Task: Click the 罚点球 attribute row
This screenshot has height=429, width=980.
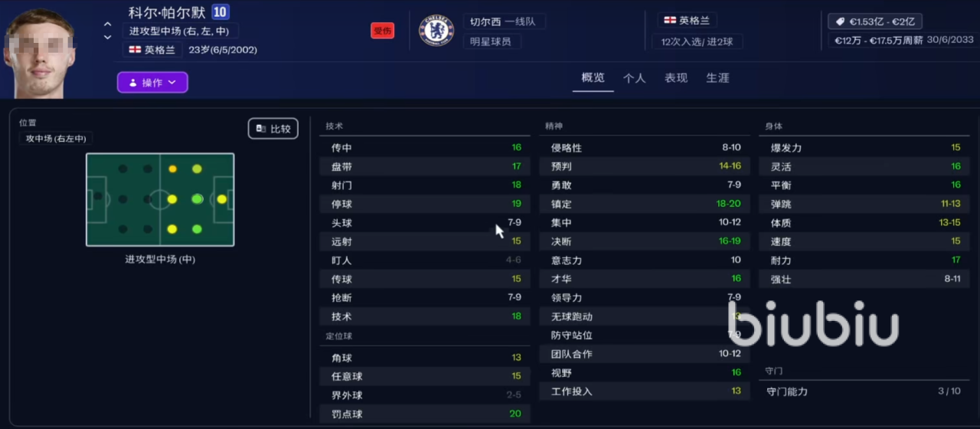Action: [424, 414]
